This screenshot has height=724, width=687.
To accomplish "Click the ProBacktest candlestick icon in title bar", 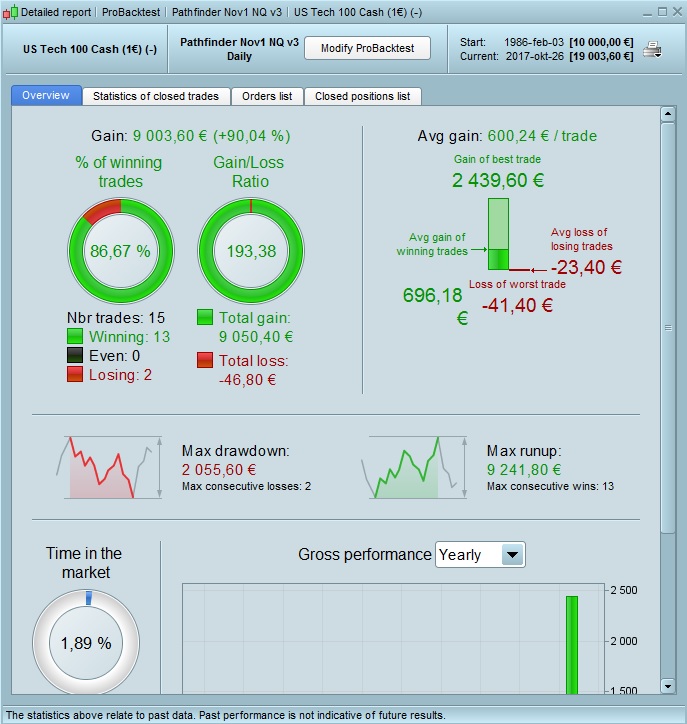I will point(10,12).
